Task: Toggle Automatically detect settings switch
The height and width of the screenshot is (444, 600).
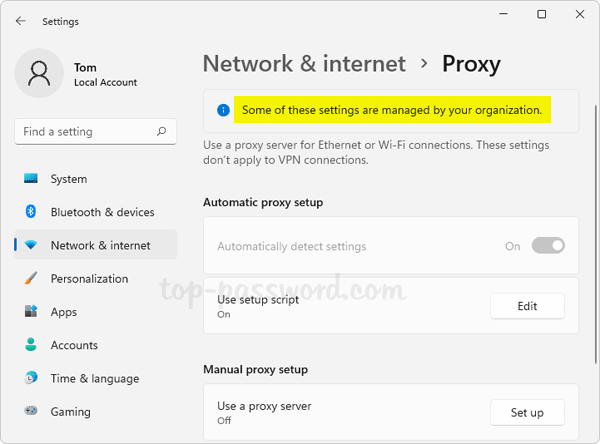Action: pyautogui.click(x=548, y=246)
